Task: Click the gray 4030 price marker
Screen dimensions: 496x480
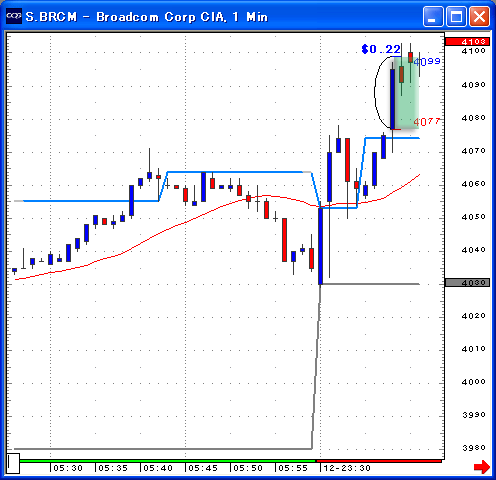Action: click(468, 283)
